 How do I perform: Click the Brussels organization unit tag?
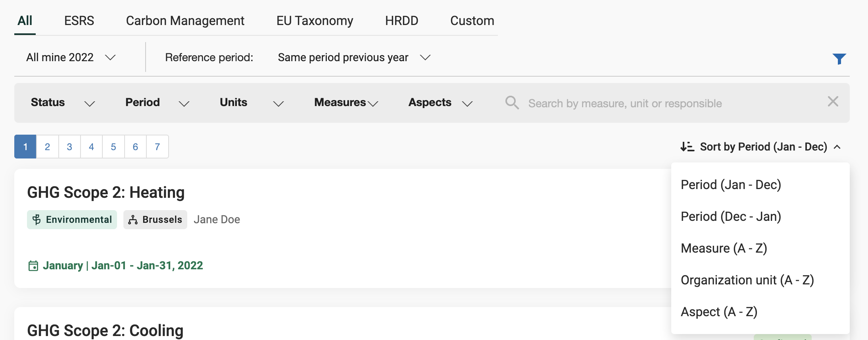(x=155, y=220)
